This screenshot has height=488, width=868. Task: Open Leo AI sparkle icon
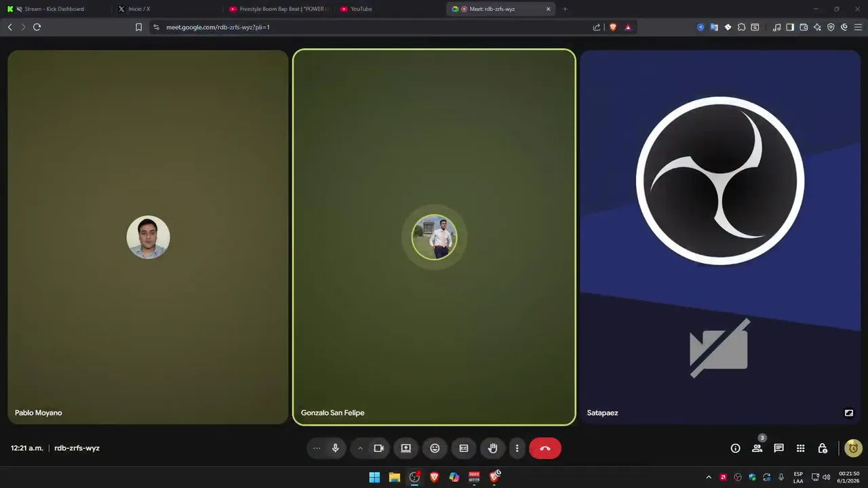point(817,27)
